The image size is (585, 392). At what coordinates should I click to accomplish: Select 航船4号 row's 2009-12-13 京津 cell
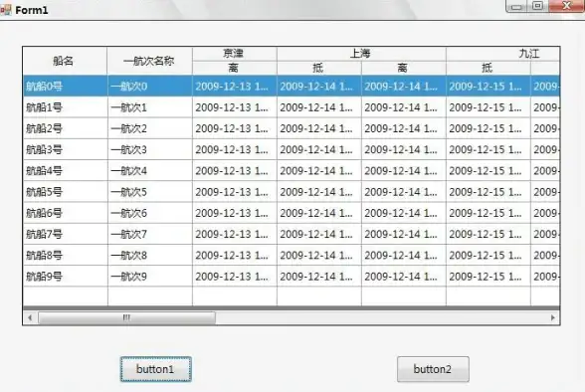235,171
